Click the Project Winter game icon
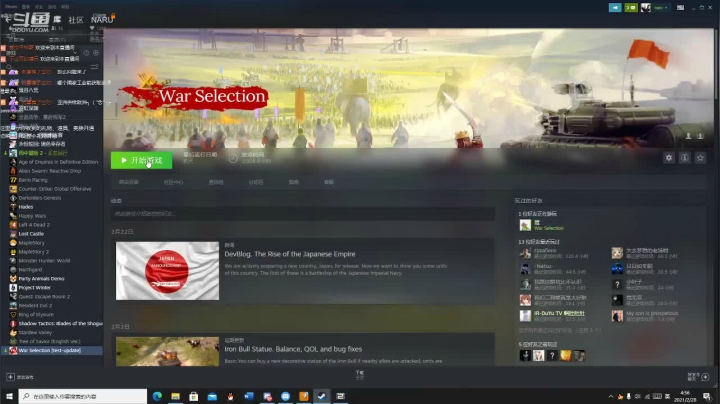The image size is (720, 404). [13, 287]
